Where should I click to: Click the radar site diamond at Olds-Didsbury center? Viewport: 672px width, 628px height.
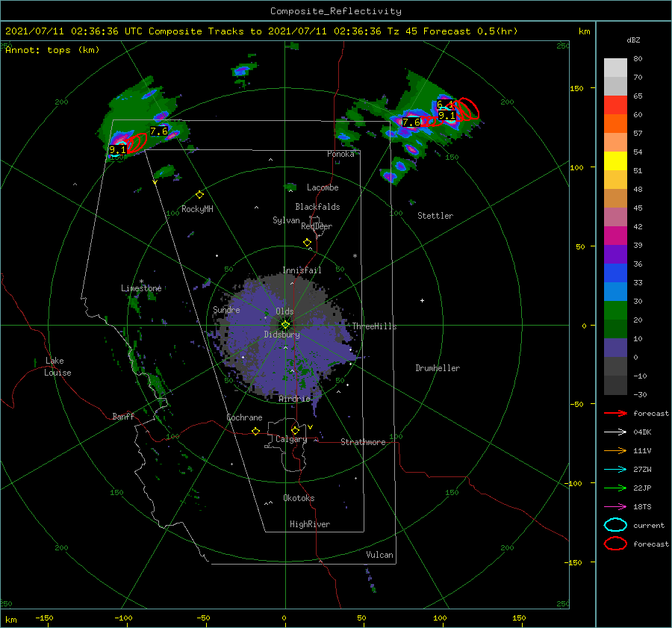point(285,325)
